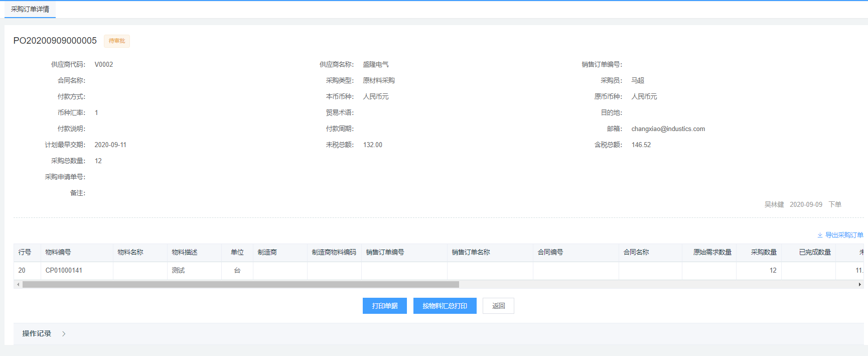Click order number PO20200909000005
Image resolution: width=868 pixels, height=356 pixels.
click(55, 41)
